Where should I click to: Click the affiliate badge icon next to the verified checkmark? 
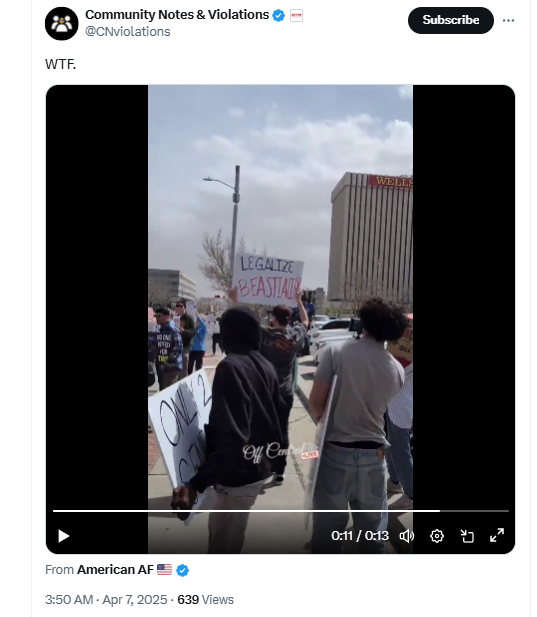(296, 15)
